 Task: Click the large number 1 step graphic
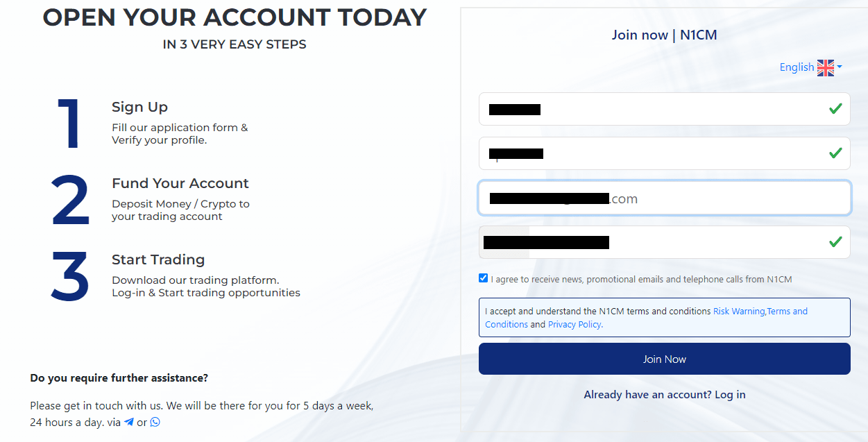(69, 124)
